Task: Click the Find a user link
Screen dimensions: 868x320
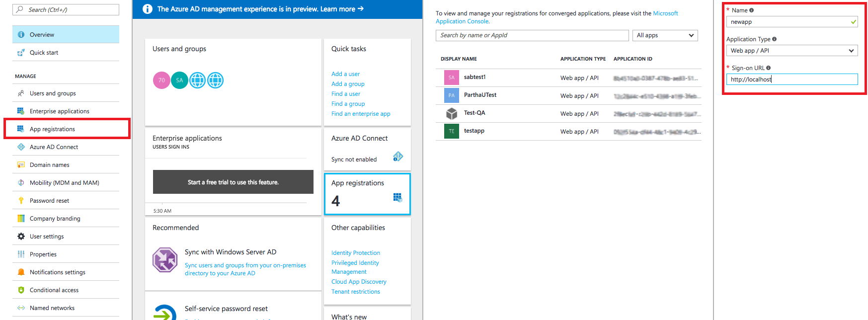Action: 346,94
